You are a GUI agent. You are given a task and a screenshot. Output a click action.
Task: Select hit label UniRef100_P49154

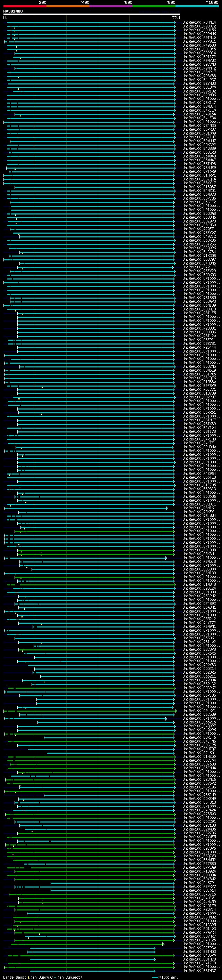tap(199, 114)
